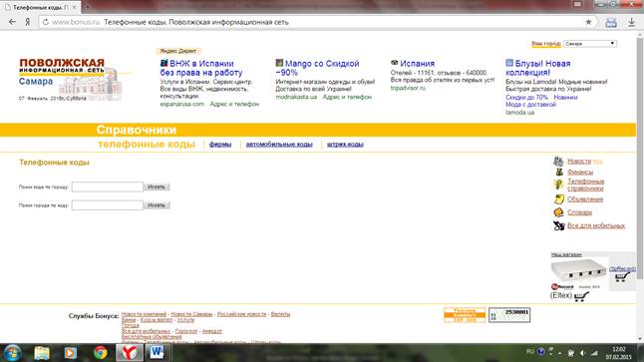This screenshot has width=644, height=362.
Task: Click the sticky note icon beside Объявления
Action: [558, 199]
